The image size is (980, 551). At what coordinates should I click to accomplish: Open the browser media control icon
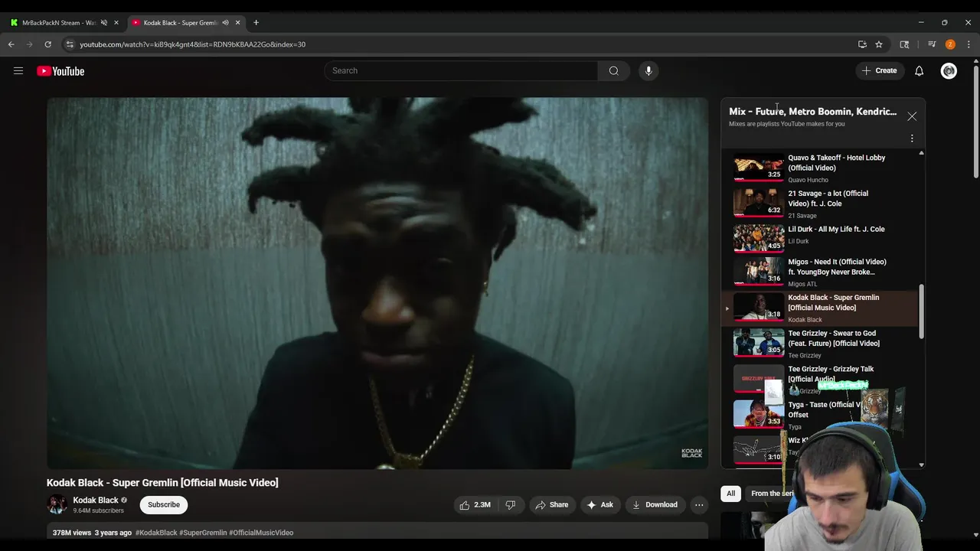click(x=932, y=44)
